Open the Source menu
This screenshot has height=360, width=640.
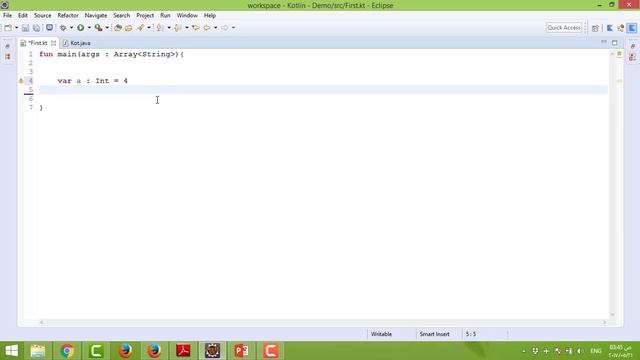(42, 16)
